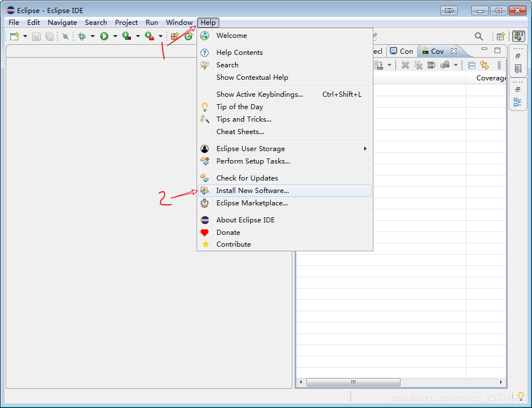Click the upper Restore icon in right trim

[x=518, y=56]
